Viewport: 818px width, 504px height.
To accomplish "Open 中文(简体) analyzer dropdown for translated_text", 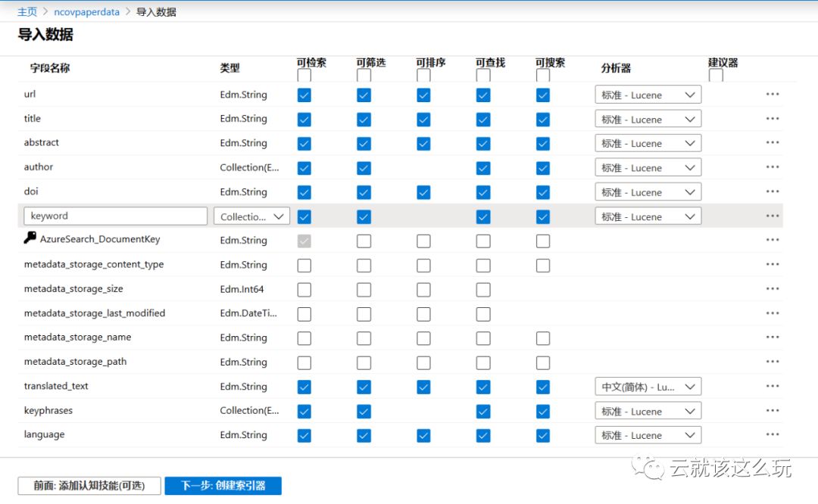I will pos(648,387).
